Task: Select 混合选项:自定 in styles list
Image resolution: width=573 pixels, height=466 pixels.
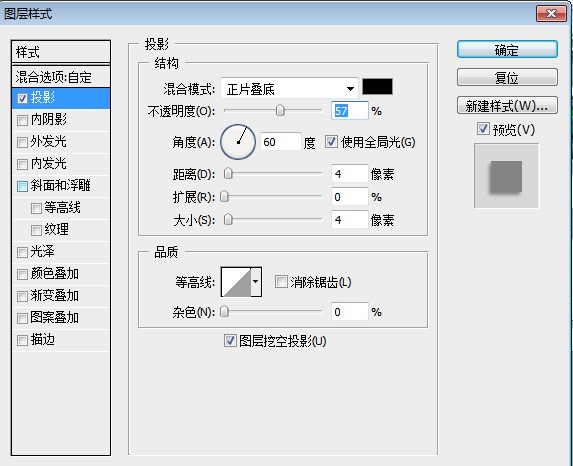Action: coord(61,77)
